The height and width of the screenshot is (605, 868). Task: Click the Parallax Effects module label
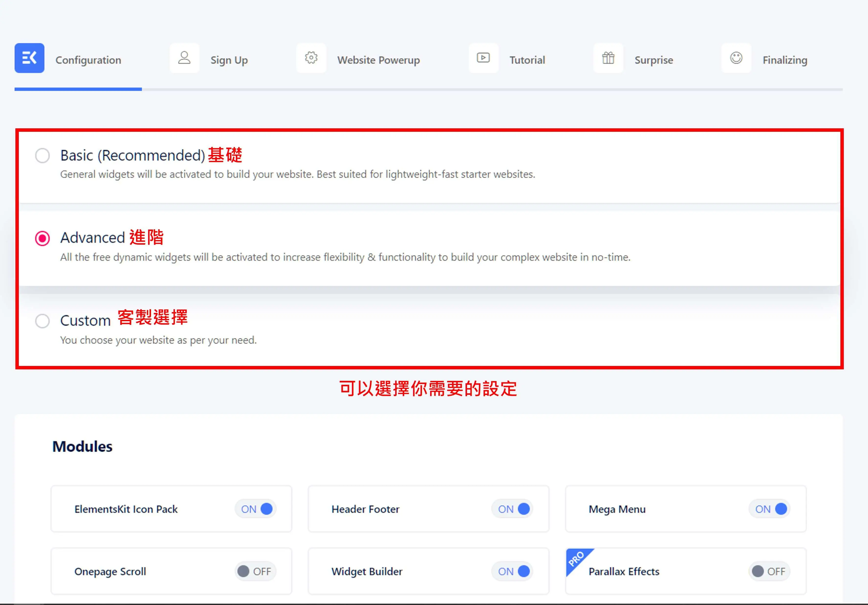click(624, 572)
